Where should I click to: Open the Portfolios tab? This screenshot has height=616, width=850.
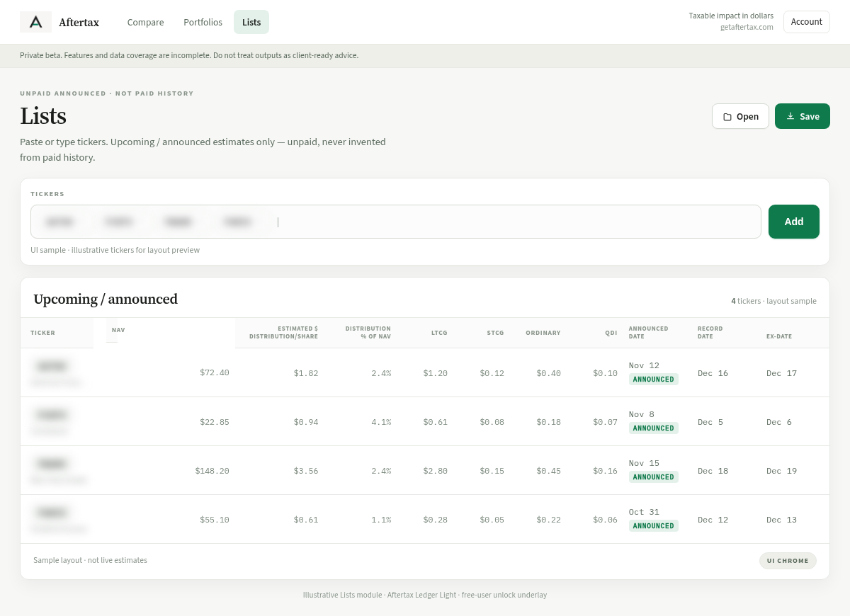(203, 22)
